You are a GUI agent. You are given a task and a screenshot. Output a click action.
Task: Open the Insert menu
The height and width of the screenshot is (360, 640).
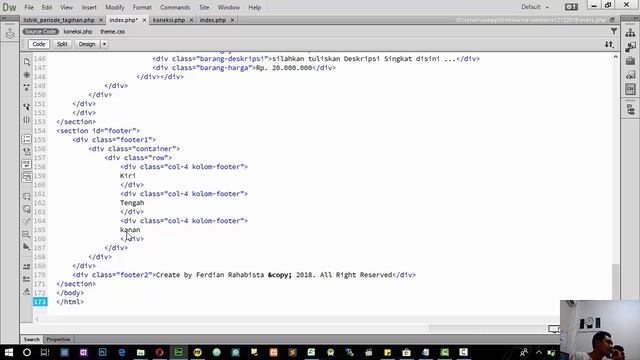pyautogui.click(x=89, y=7)
